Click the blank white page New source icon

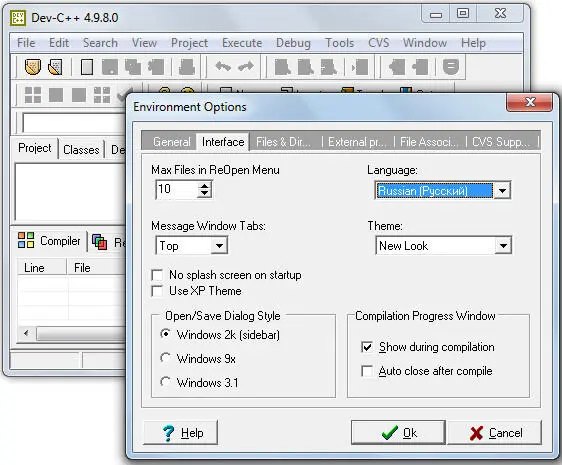(x=87, y=67)
